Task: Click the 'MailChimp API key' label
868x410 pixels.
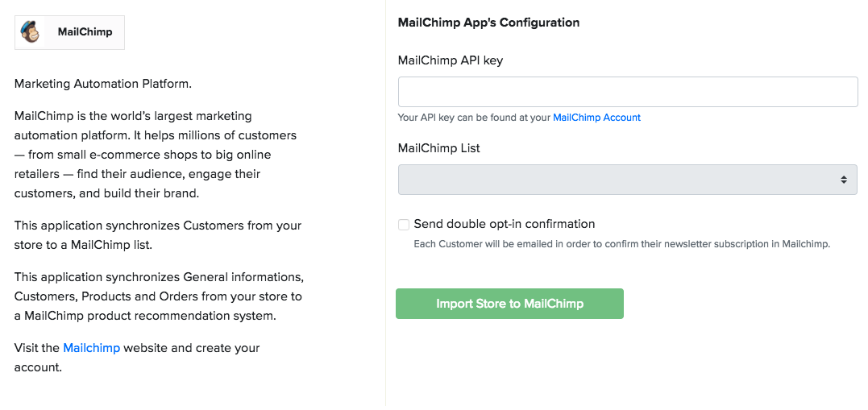Action: (x=451, y=61)
